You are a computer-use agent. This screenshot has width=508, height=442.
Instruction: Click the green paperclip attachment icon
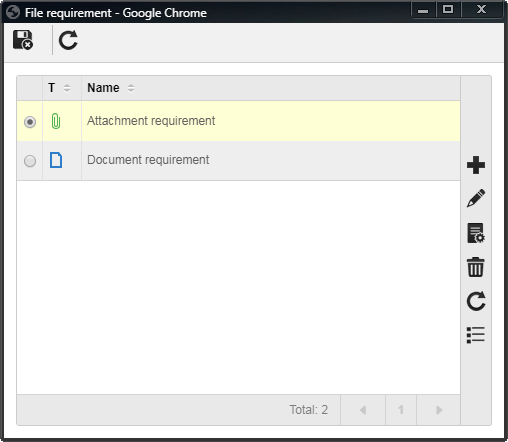click(56, 121)
